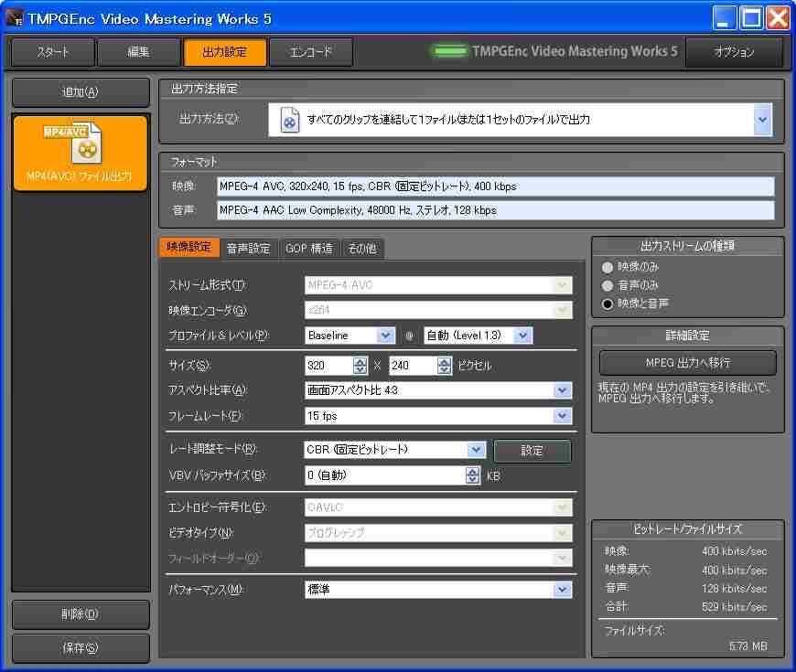
Task: Choose 映像と音声 radio button
Action: [x=607, y=304]
